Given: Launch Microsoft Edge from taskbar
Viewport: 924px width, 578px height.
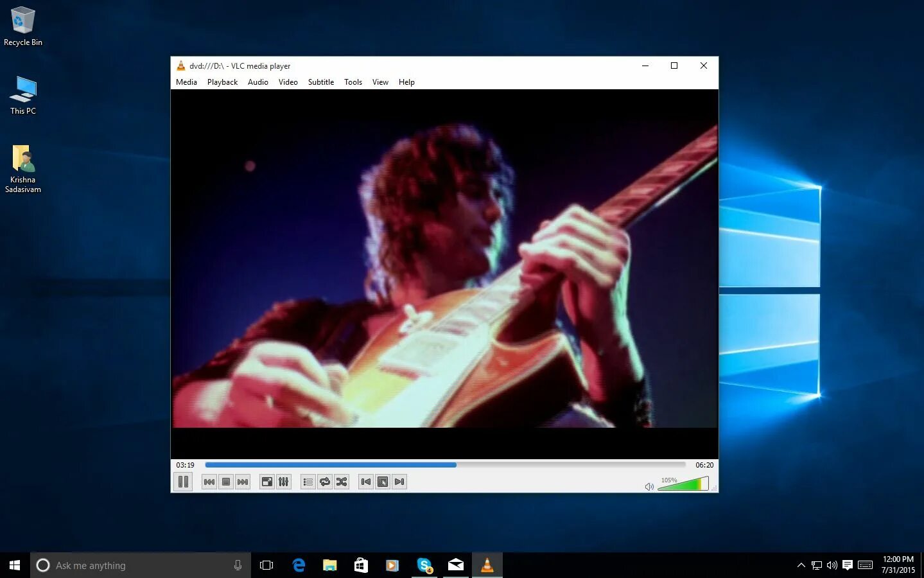Looking at the screenshot, I should pos(299,565).
